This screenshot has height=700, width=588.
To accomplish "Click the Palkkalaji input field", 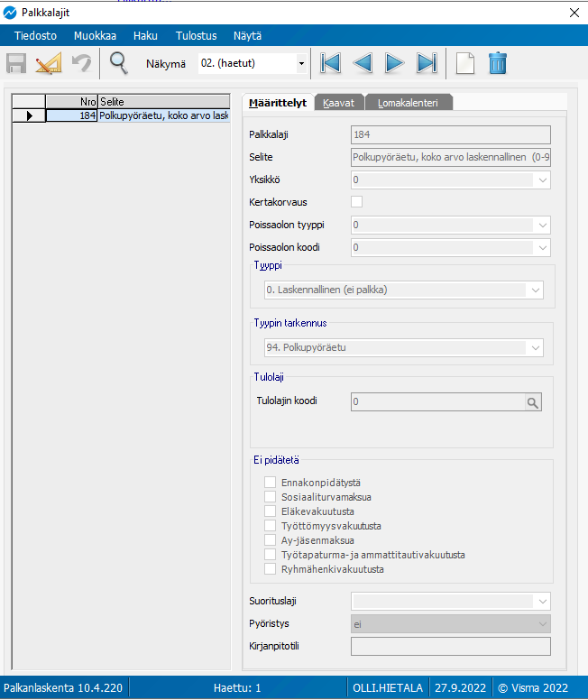I will (451, 134).
